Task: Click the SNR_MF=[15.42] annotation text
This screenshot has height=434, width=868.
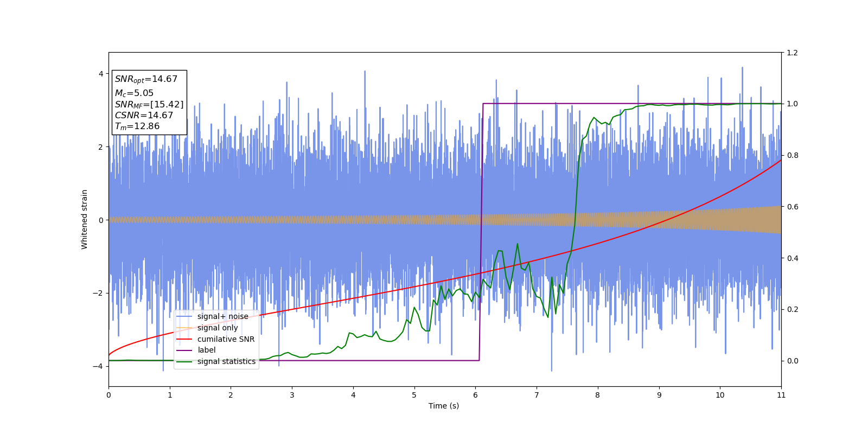Action: [149, 105]
